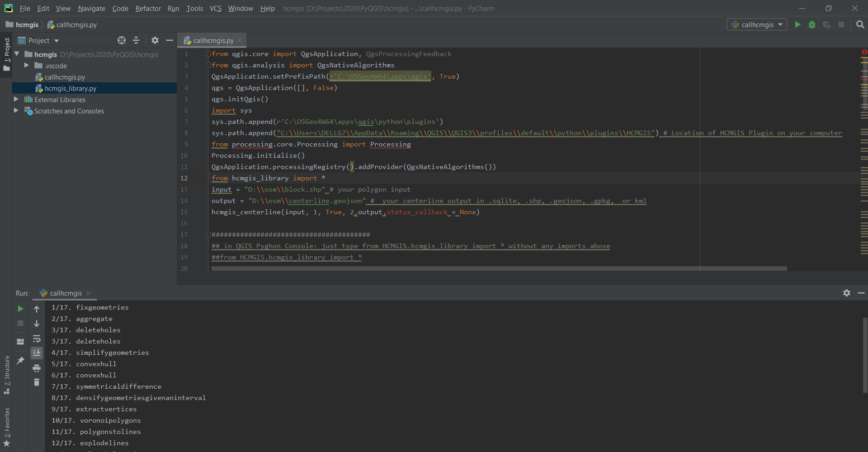Screen dimensions: 868x452
Task: Run with coverage icon in the toolbar
Action: 827,24
